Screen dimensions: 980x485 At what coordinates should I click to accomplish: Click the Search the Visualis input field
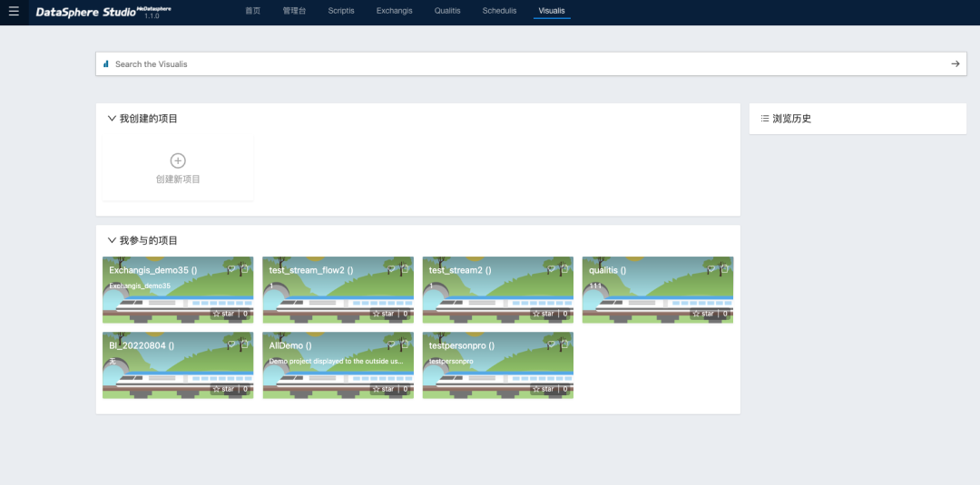pyautogui.click(x=526, y=64)
